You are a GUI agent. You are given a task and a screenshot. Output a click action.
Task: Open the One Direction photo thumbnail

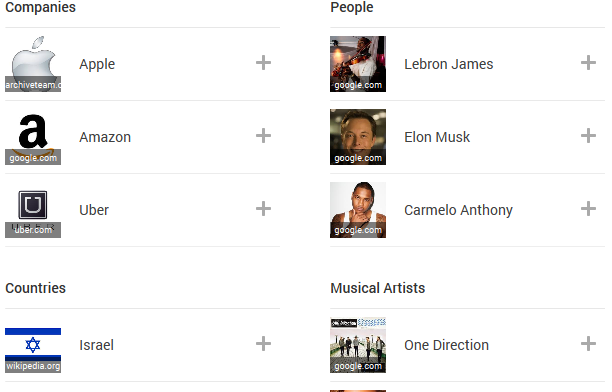pyautogui.click(x=358, y=345)
